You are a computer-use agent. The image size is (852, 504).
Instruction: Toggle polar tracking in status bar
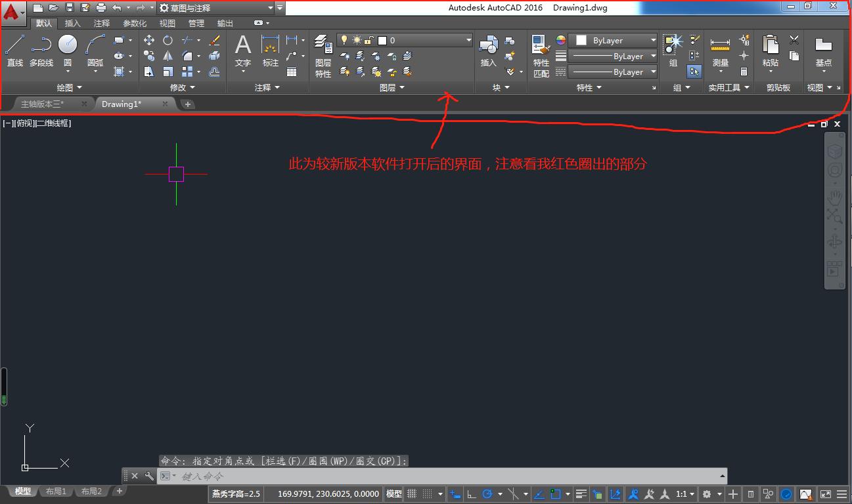[487, 493]
